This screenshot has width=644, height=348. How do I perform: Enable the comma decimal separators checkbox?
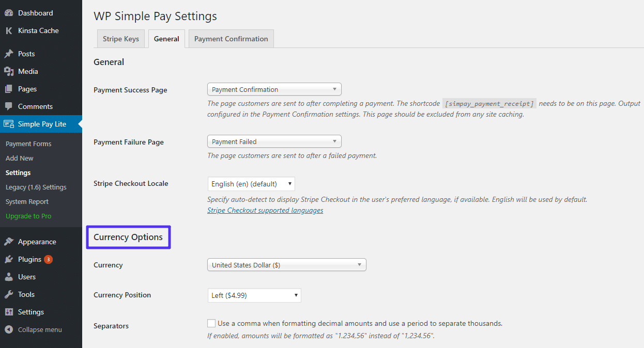click(211, 323)
